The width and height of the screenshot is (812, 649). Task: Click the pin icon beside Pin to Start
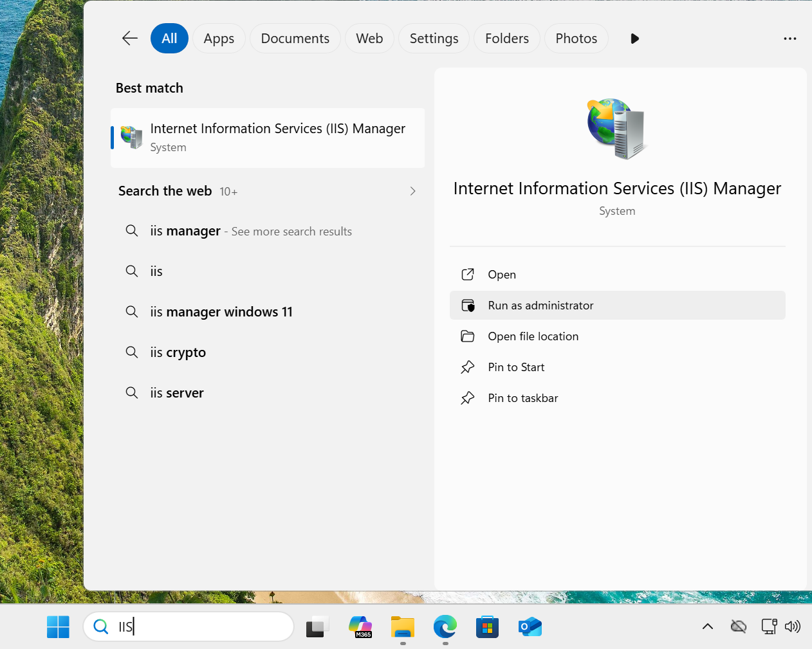[x=468, y=367]
